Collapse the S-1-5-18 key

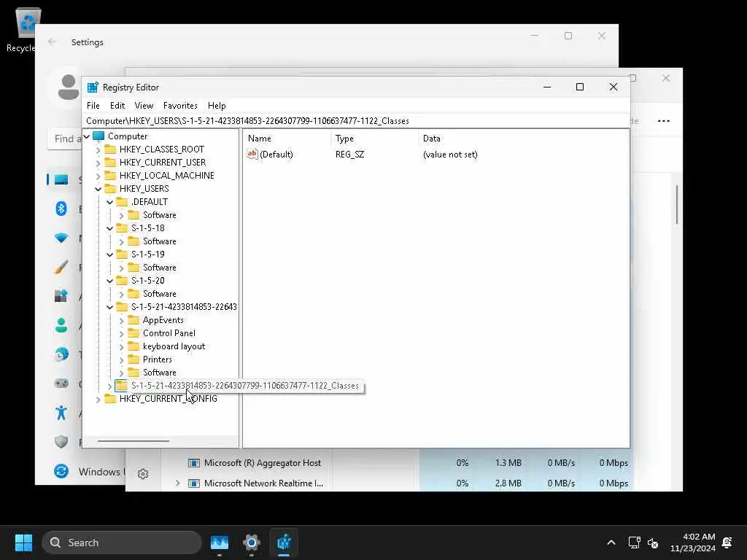(x=110, y=228)
